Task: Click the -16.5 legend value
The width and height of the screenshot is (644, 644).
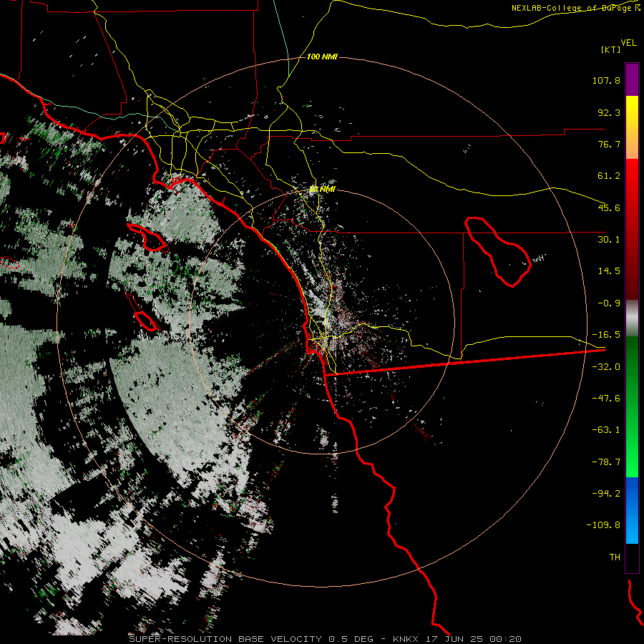Action: (x=606, y=335)
